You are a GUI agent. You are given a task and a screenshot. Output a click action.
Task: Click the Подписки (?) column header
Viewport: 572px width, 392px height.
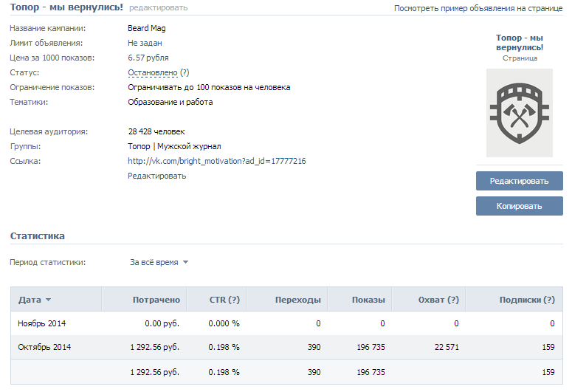point(526,300)
